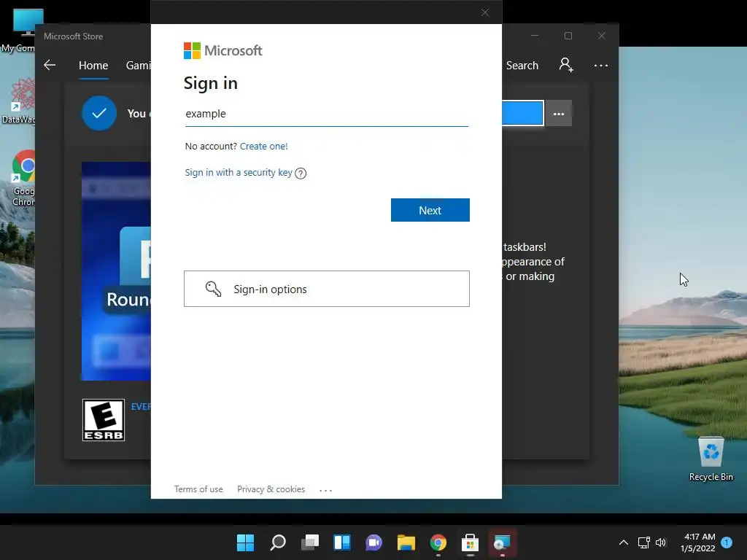This screenshot has height=560, width=747.
Task: Click 'Sign in with a security key' link
Action: (239, 172)
